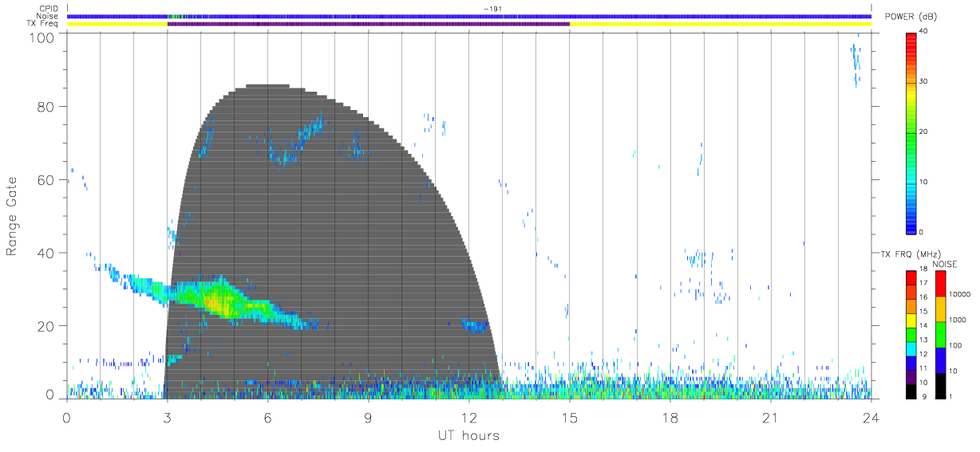Pick the 18 MHz label in the TX FRQ legend

(923, 269)
